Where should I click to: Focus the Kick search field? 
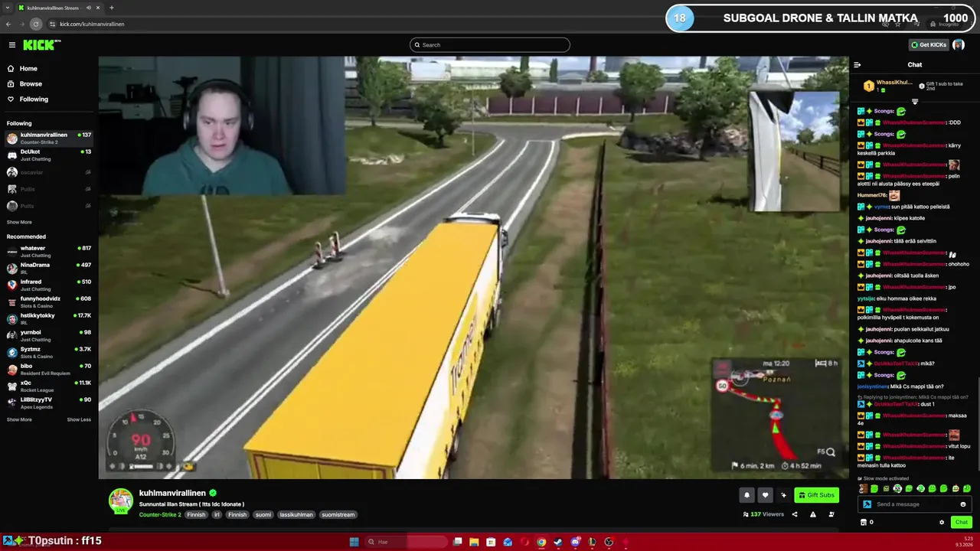coord(490,45)
